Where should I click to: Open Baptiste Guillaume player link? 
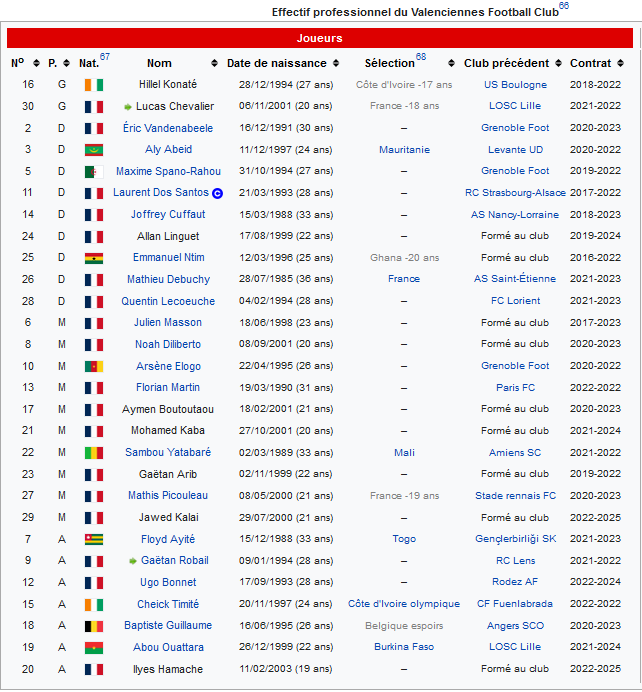coord(168,625)
